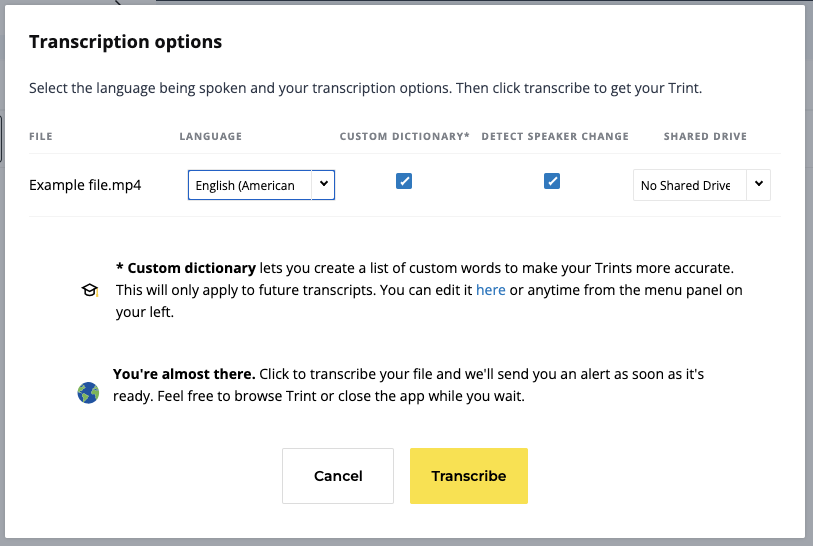The image size is (813, 546).
Task: Click the FILE column header
Action: [41, 136]
